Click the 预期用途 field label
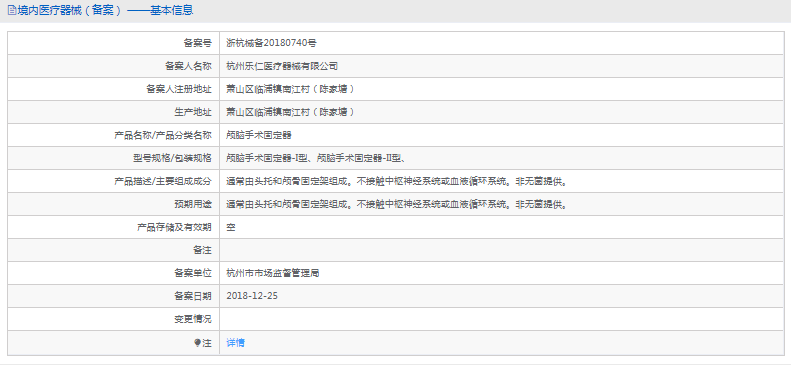 pyautogui.click(x=193, y=205)
